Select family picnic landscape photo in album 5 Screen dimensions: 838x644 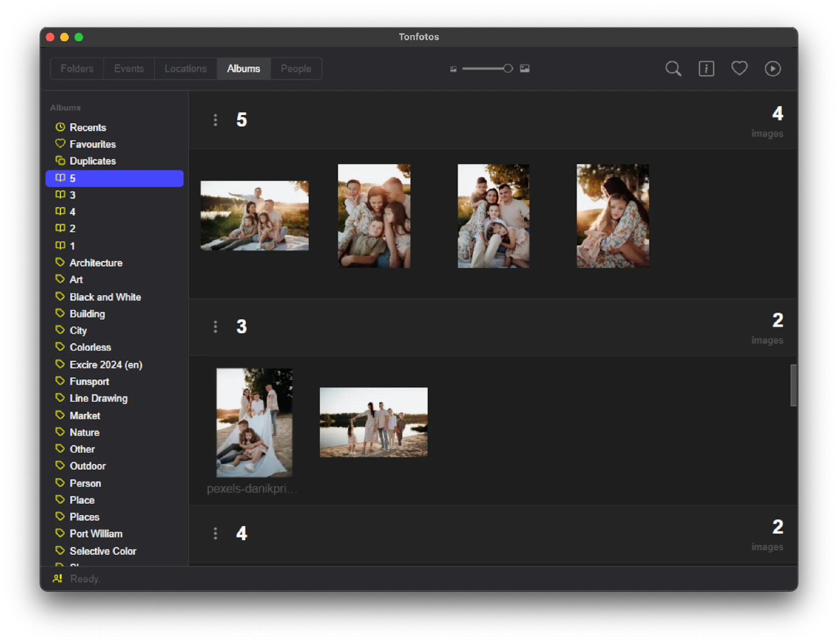point(255,216)
